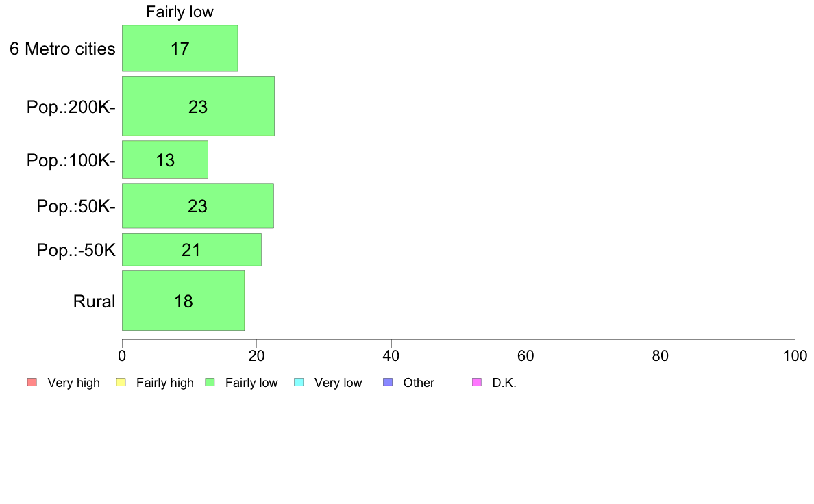Select the Pop.:-50K bar showing 21
Image resolution: width=814 pixels, height=504 pixels.
(192, 250)
